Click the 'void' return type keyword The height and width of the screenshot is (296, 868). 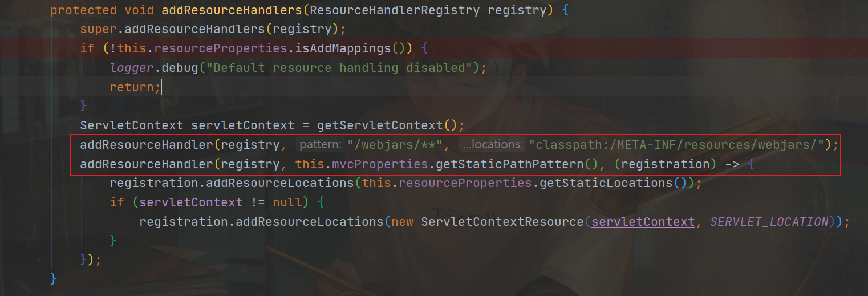(x=139, y=10)
